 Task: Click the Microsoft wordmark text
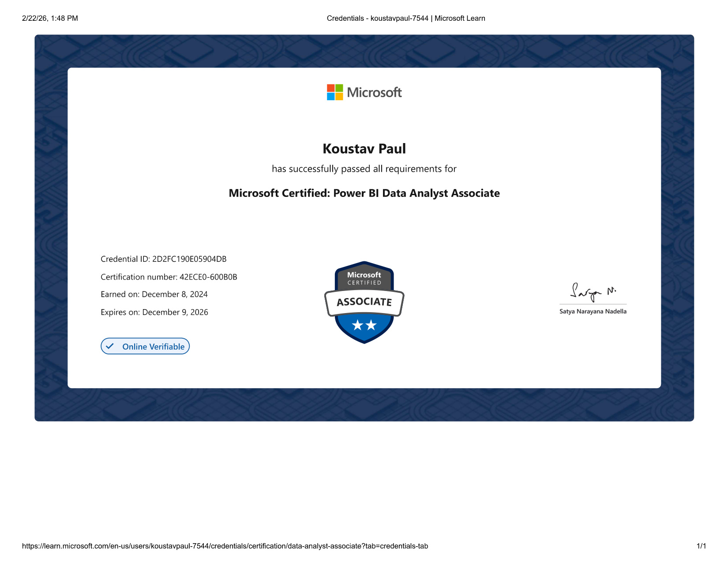coord(374,92)
